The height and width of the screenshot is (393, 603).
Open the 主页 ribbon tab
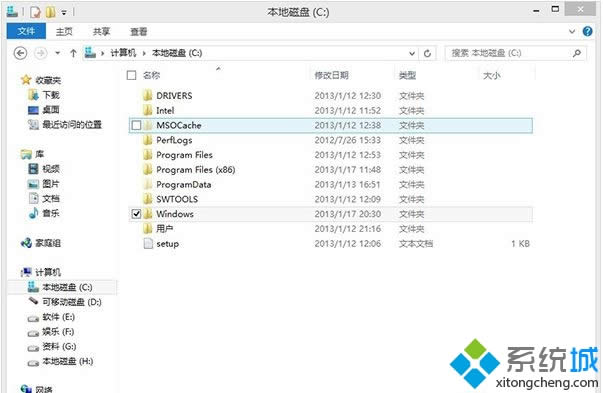pos(64,32)
